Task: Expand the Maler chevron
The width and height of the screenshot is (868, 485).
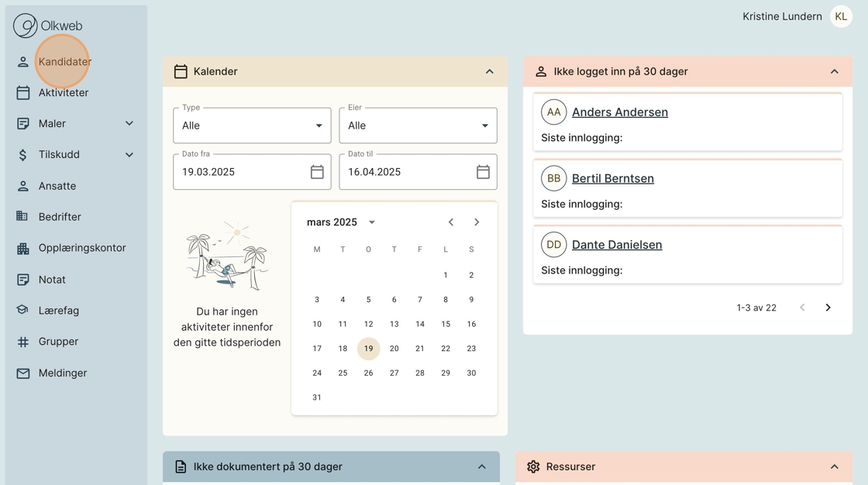Action: 129,123
